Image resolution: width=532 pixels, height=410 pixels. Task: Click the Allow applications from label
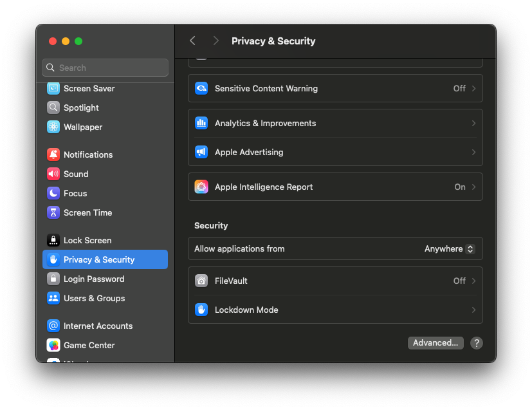pyautogui.click(x=239, y=249)
